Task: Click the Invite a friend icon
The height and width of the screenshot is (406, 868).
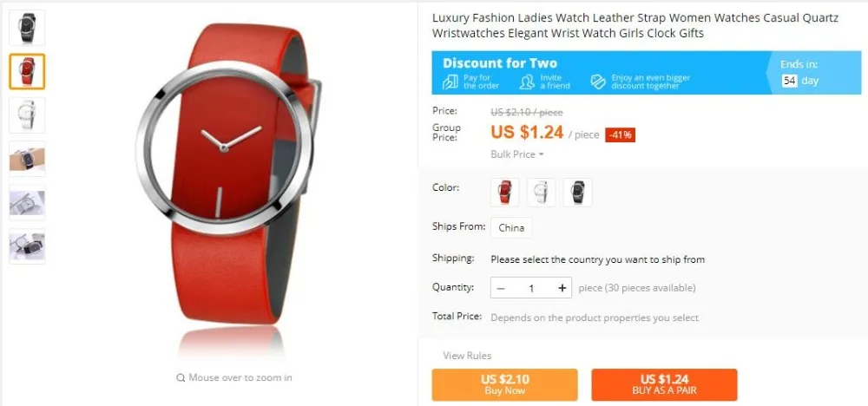Action: [527, 82]
